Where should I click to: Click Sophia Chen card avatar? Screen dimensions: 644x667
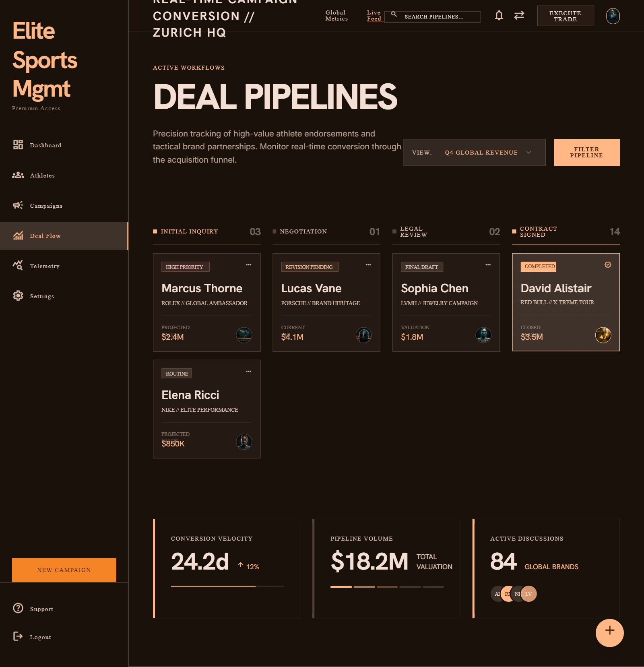(x=483, y=335)
